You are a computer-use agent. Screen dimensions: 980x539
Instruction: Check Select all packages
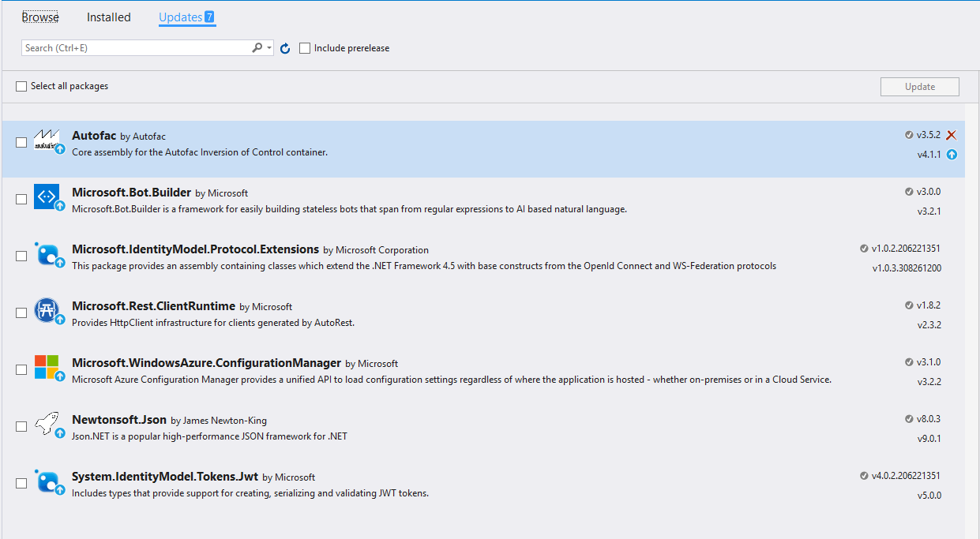tap(21, 86)
